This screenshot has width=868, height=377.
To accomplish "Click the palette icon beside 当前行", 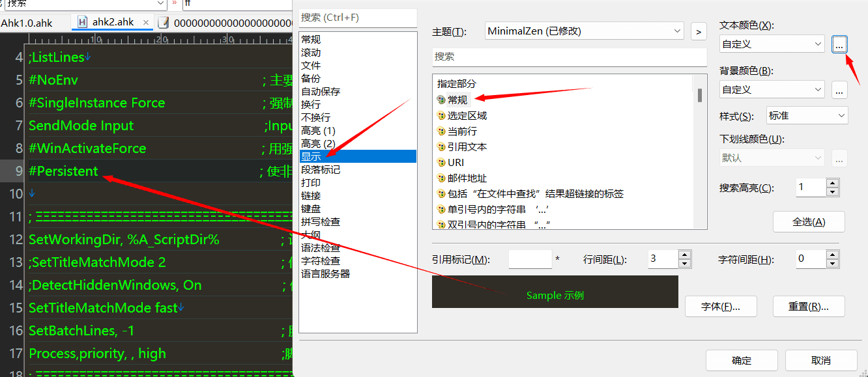I will tap(441, 131).
